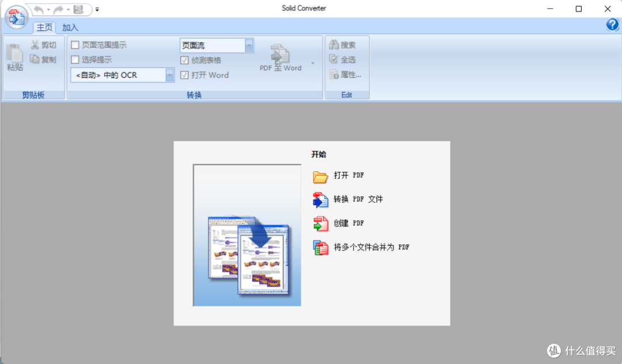Viewport: 622px width, 364px height.
Task: Toggle the 打开 Word checkbox
Action: pos(184,75)
